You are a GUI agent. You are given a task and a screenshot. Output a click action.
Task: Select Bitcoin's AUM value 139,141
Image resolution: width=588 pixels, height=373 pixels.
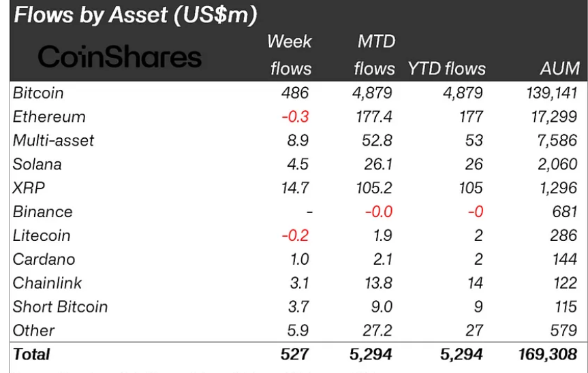coord(552,93)
